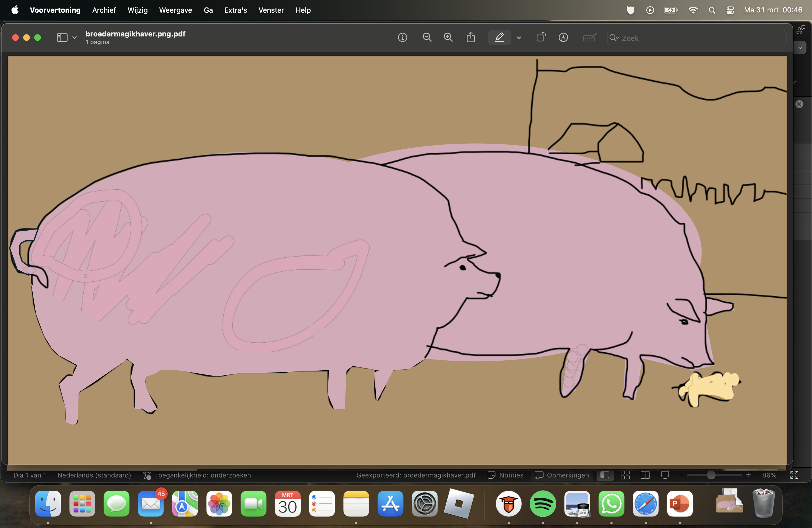Expand the markup pen options chevron

pyautogui.click(x=519, y=38)
